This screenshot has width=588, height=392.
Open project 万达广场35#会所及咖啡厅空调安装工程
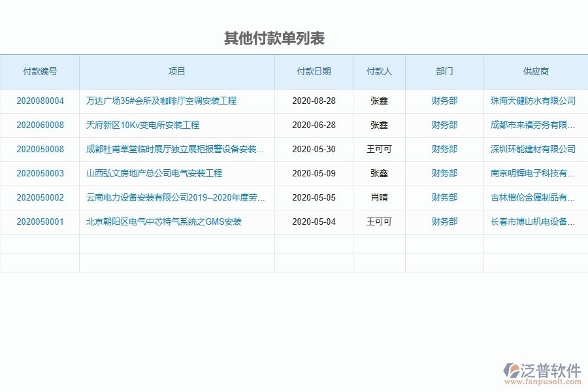coord(161,100)
